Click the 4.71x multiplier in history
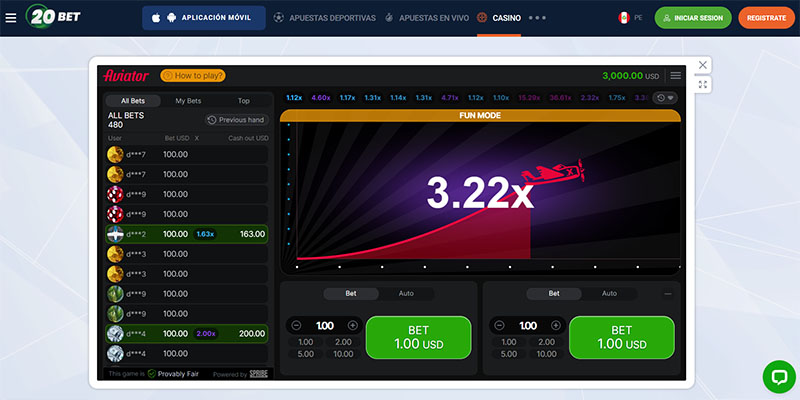The image size is (800, 400). click(449, 97)
